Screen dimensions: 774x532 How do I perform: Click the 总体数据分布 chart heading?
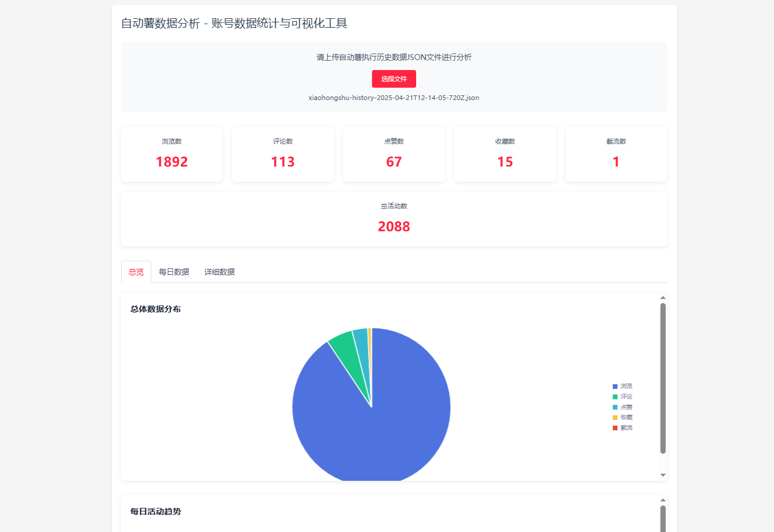[x=155, y=309]
